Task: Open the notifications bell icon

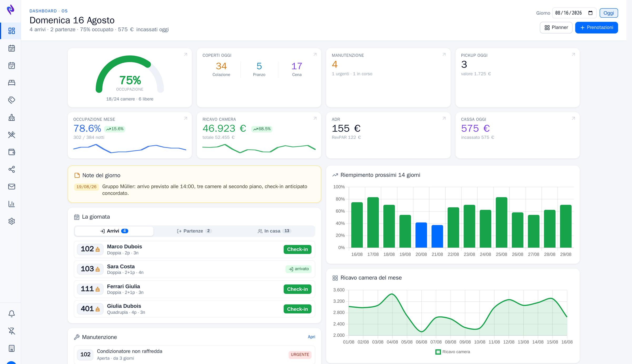Action: pos(12,314)
